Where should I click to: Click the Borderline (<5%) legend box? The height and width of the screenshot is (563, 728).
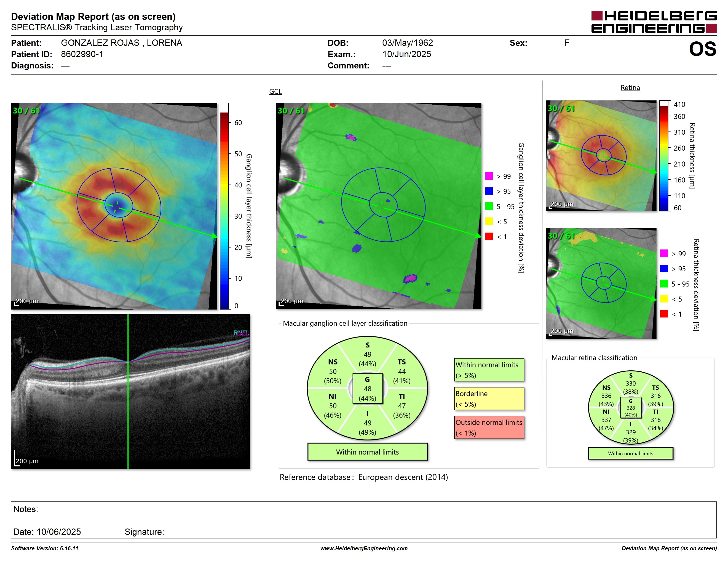coord(489,399)
